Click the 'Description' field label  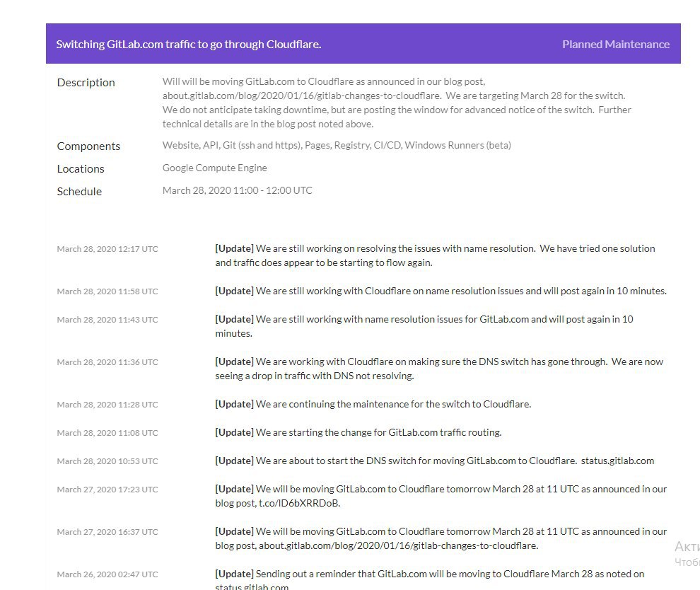coord(86,83)
